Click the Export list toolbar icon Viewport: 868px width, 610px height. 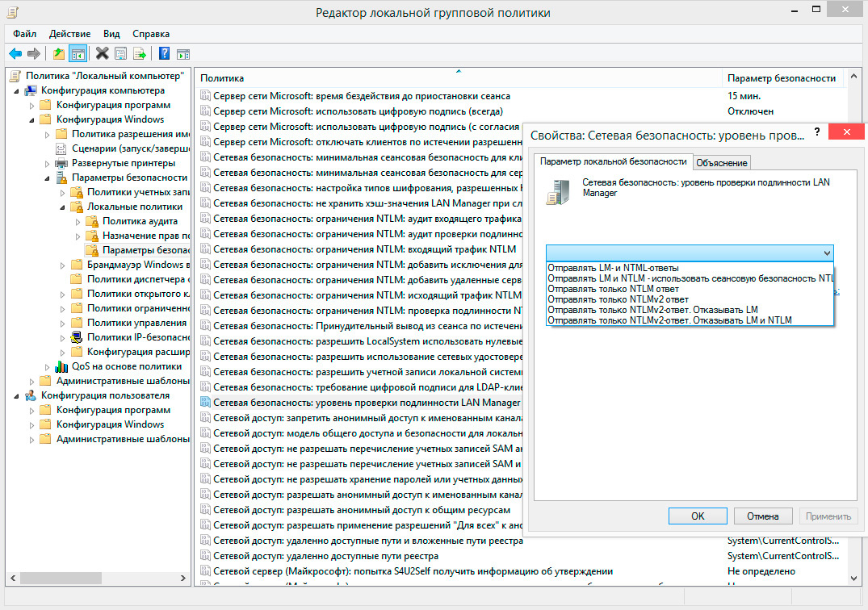coord(140,54)
